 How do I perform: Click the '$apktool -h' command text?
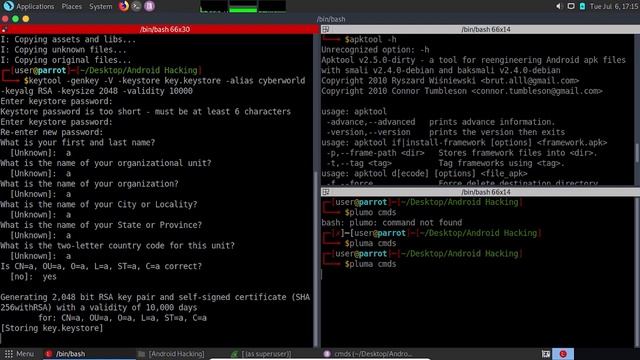[x=370, y=40]
